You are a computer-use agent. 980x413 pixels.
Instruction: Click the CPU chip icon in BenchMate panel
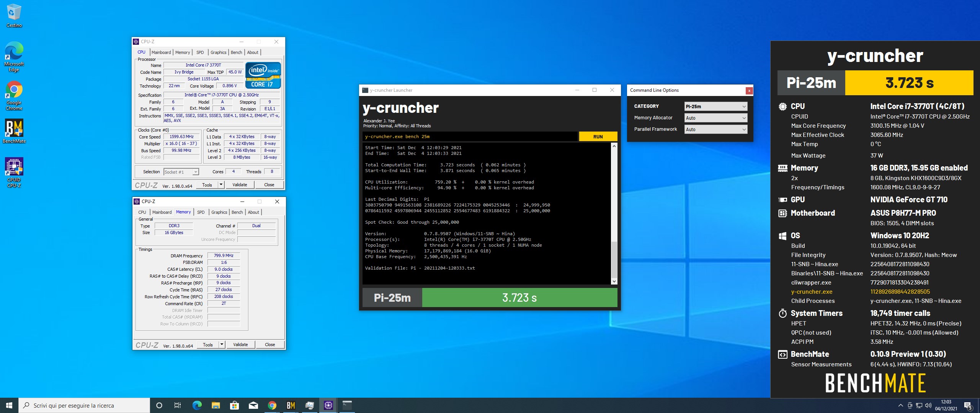(782, 107)
